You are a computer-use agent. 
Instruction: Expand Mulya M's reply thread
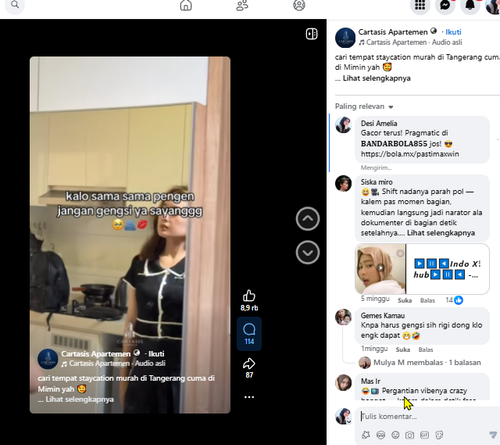click(x=427, y=362)
